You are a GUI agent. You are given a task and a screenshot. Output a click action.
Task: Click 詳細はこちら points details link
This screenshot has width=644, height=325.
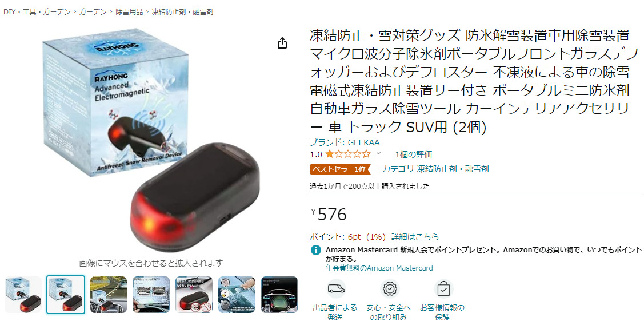[415, 237]
